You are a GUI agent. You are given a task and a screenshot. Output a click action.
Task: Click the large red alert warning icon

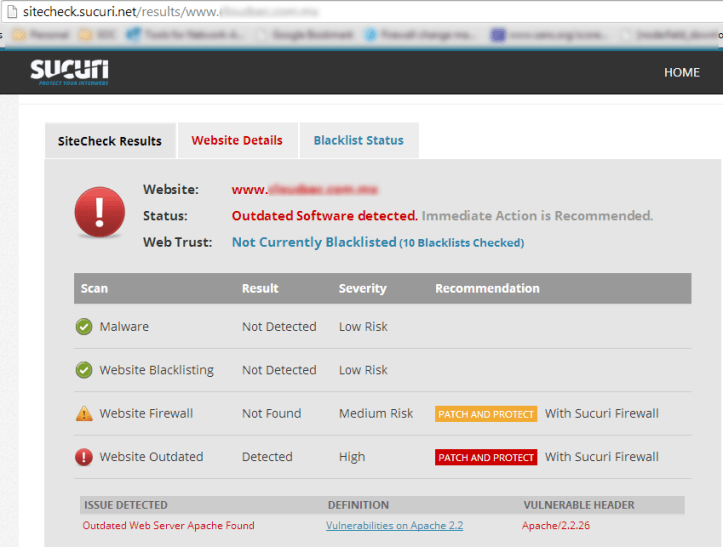click(x=99, y=213)
